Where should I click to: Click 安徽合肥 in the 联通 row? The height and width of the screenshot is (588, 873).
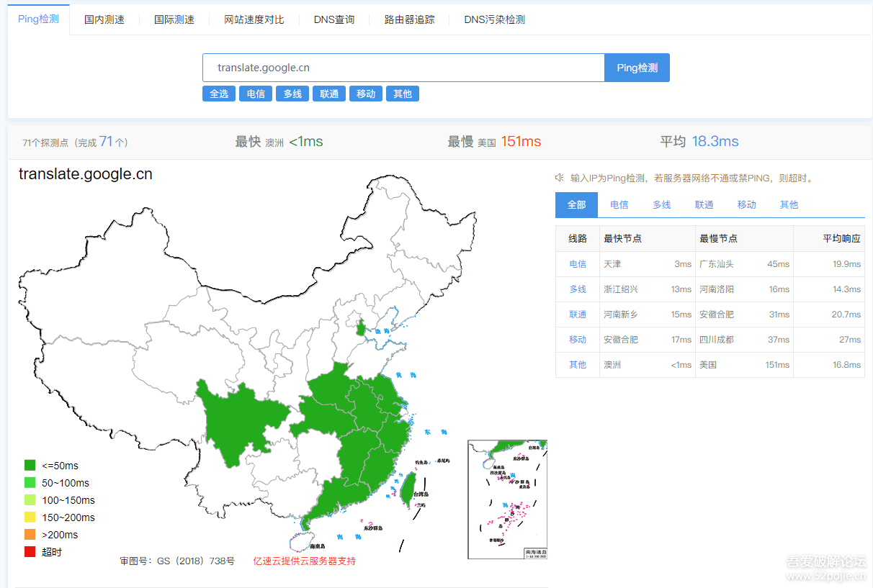pyautogui.click(x=717, y=315)
